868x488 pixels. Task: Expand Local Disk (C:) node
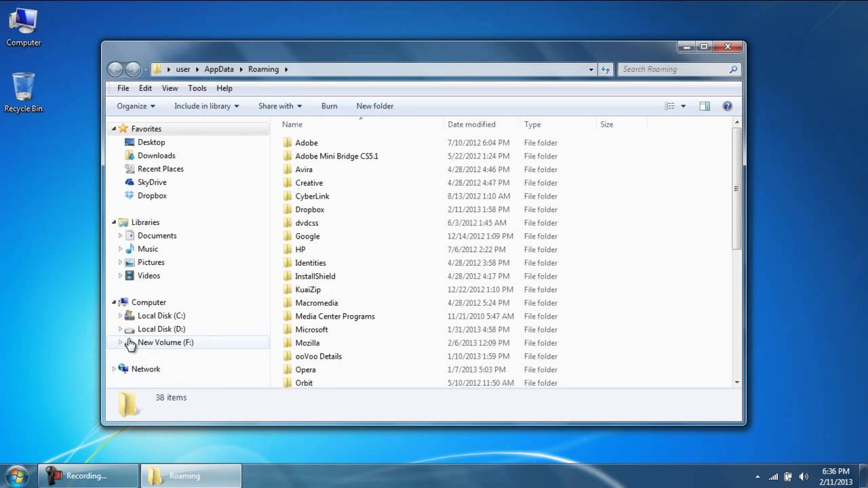(121, 316)
